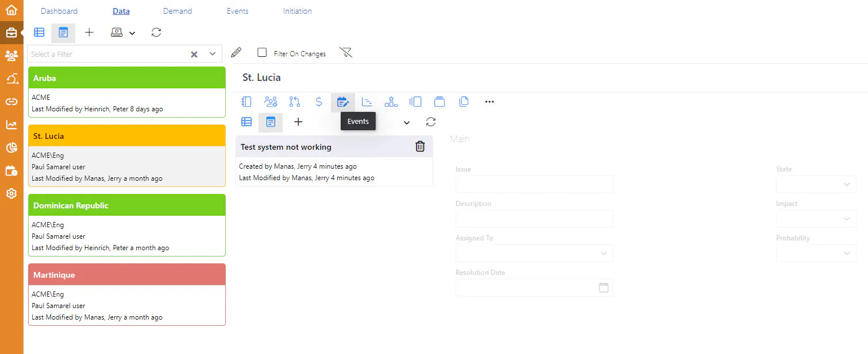
Task: Open the Gantt chart icon for St. Lucia
Action: 367,102
